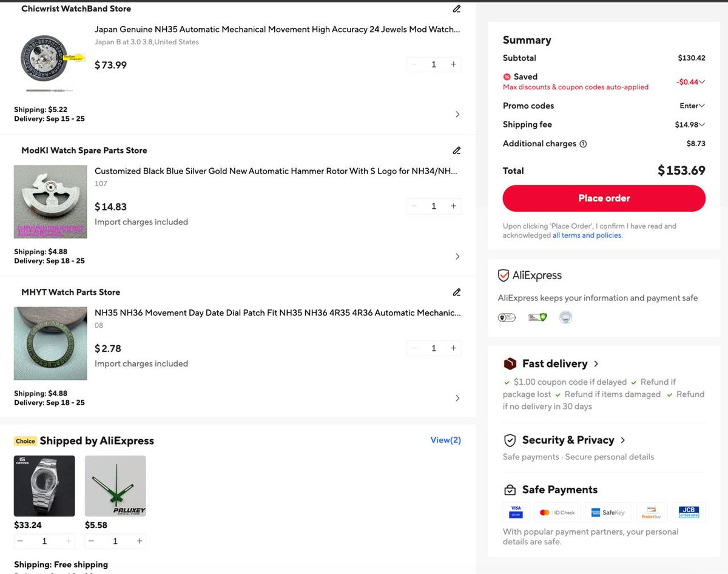This screenshot has height=574, width=728.
Task: Click the MHYT Watch Parts Store name
Action: [70, 292]
